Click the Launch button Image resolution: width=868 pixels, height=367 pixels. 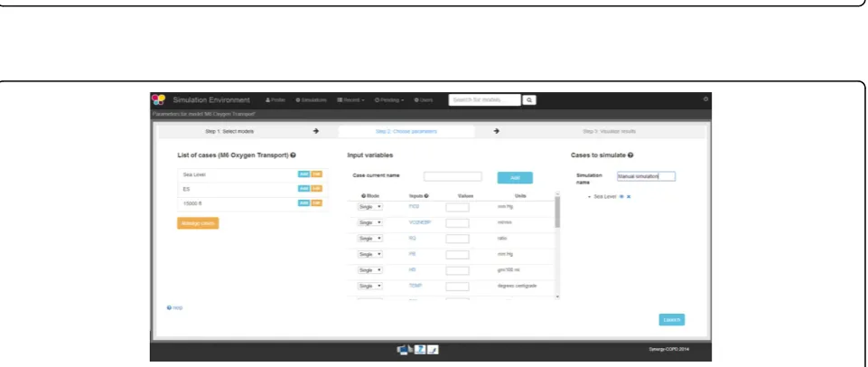(671, 320)
